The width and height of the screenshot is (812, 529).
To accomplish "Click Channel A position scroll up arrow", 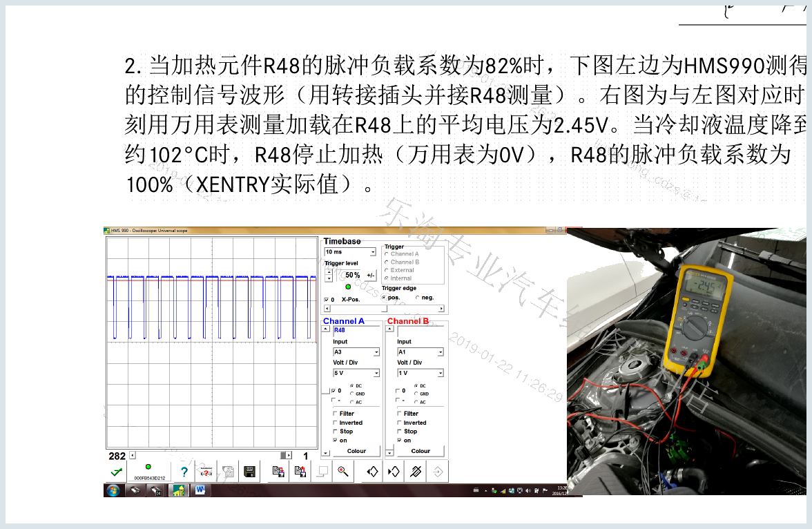I will (326, 329).
